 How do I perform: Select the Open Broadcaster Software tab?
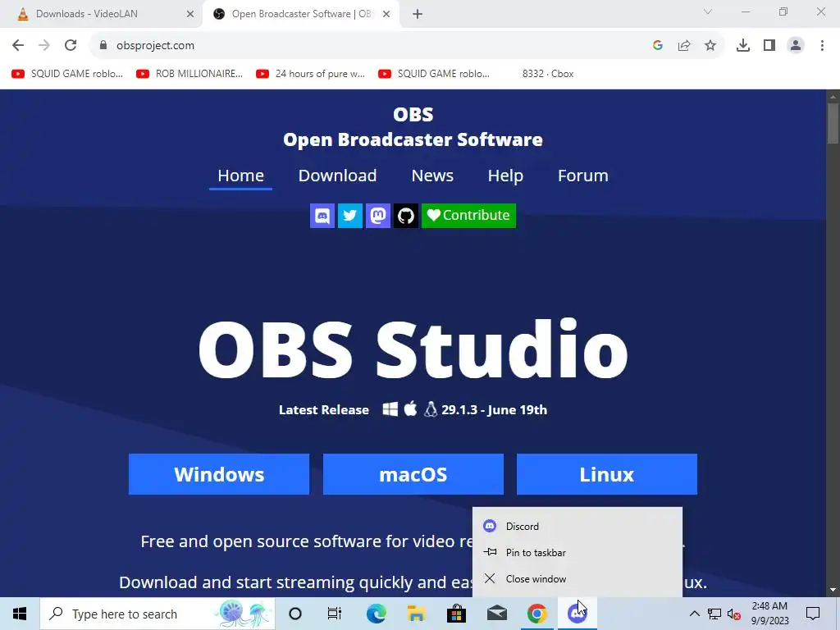300,14
